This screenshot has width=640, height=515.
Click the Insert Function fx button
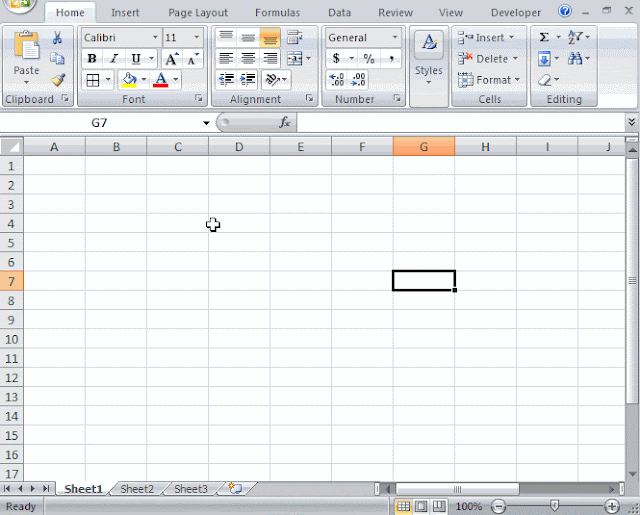point(284,122)
